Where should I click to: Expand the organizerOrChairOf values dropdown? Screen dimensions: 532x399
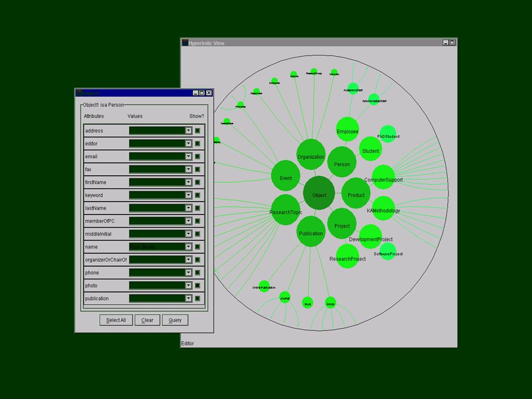188,259
